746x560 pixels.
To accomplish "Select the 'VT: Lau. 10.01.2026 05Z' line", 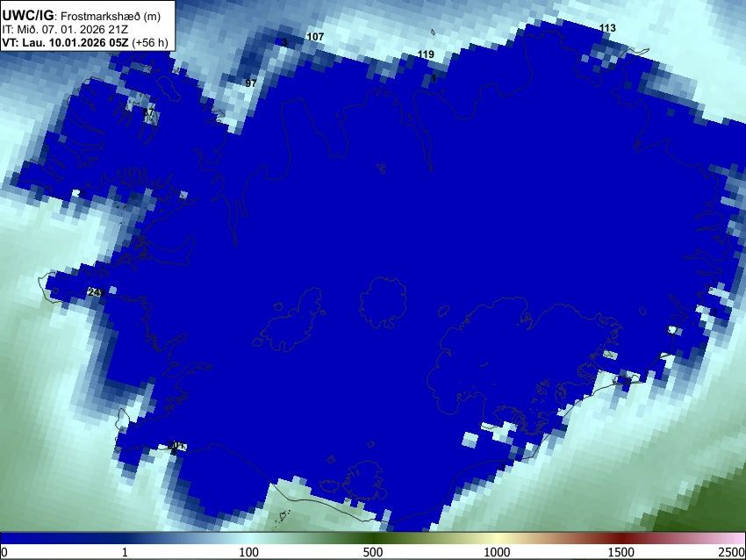I will (x=65, y=42).
